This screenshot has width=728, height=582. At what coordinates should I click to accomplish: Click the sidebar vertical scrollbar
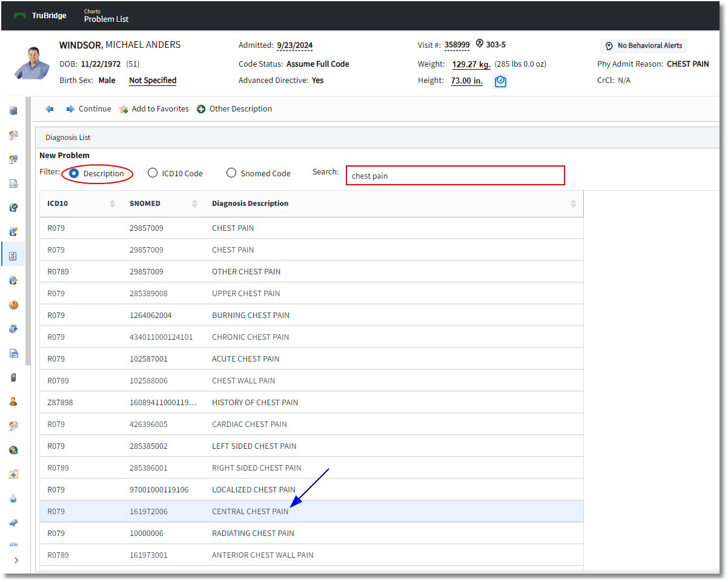[27, 231]
